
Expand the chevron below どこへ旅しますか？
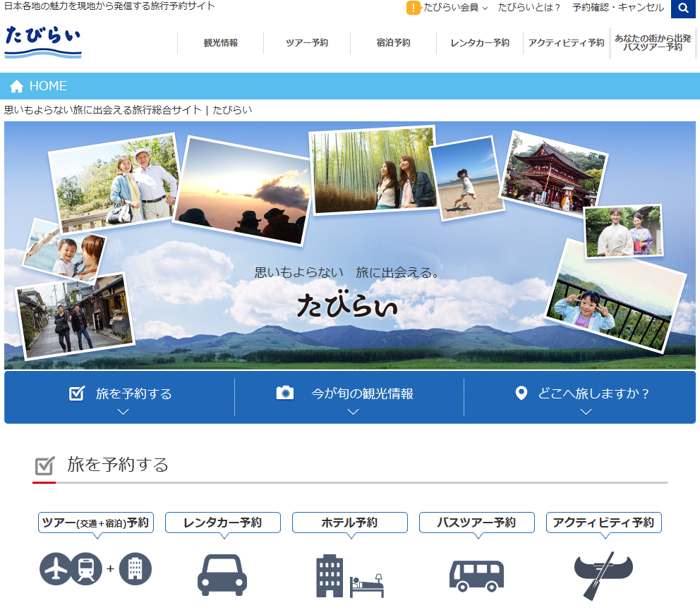click(x=586, y=412)
